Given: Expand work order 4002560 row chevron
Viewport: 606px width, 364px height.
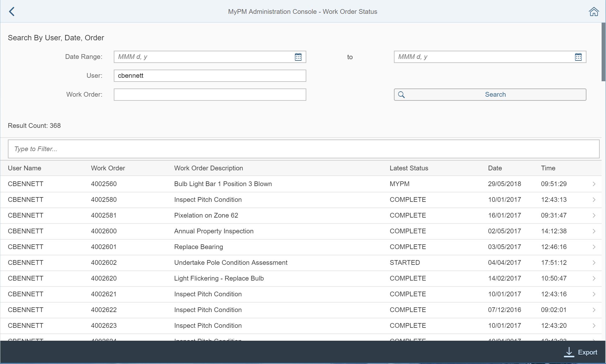Looking at the screenshot, I should click(594, 184).
